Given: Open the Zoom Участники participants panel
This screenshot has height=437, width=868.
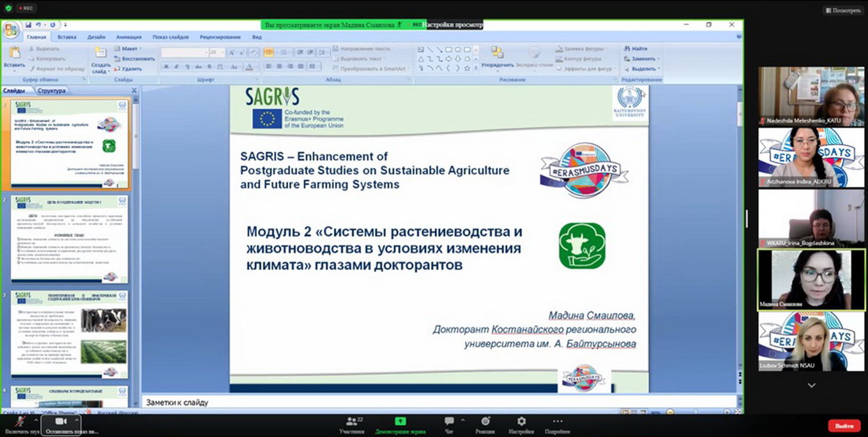Looking at the screenshot, I should coord(352,425).
